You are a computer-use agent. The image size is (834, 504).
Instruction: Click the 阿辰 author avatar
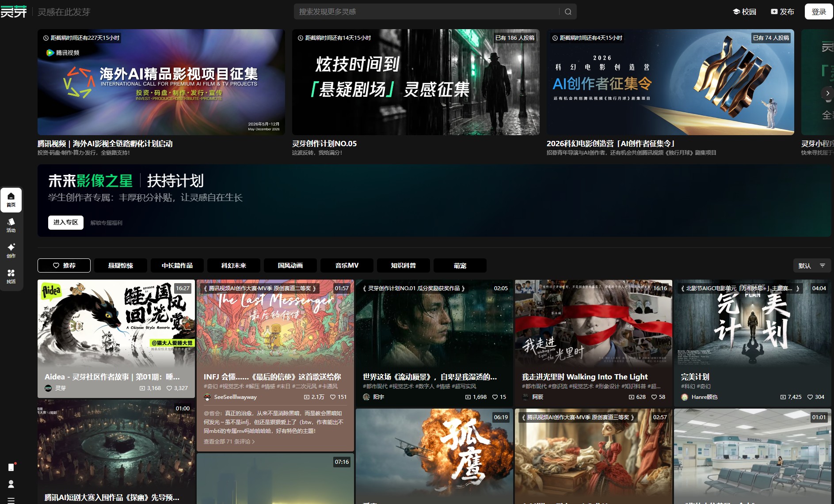pyautogui.click(x=526, y=397)
